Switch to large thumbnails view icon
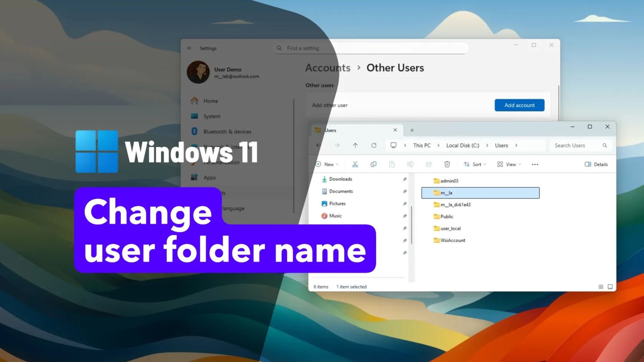Image resolution: width=644 pixels, height=362 pixels. coord(610,287)
